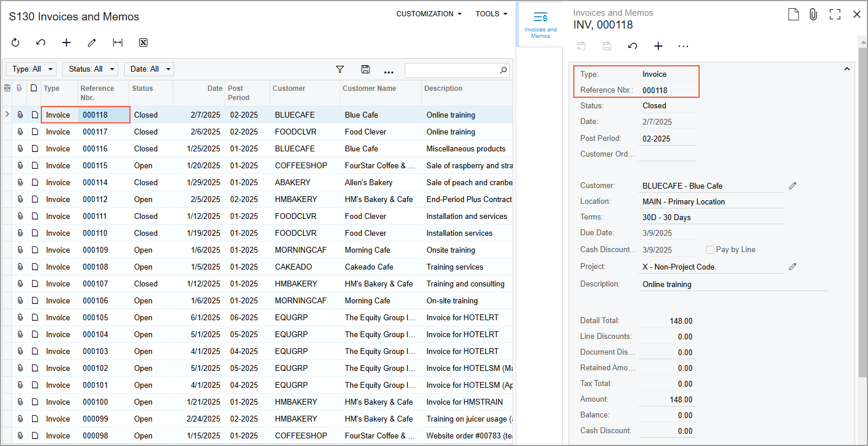Select the Invoices and Memos side tab
This screenshot has height=446, width=868.
540,25
